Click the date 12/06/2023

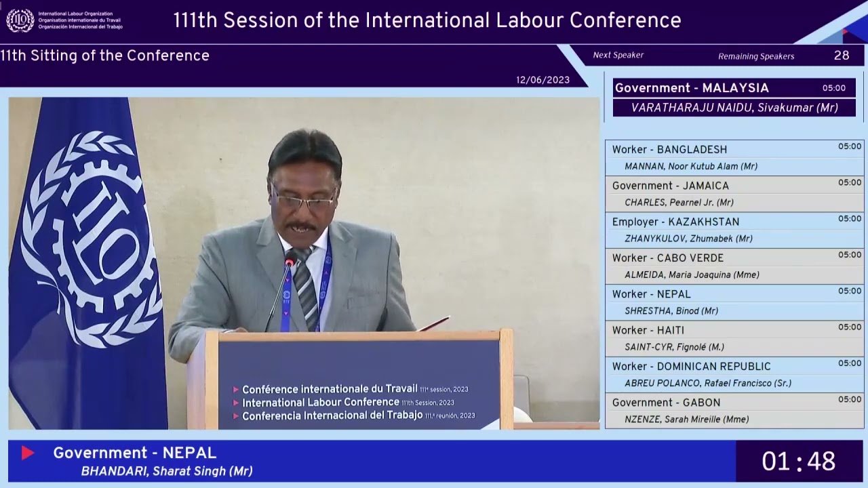point(542,80)
